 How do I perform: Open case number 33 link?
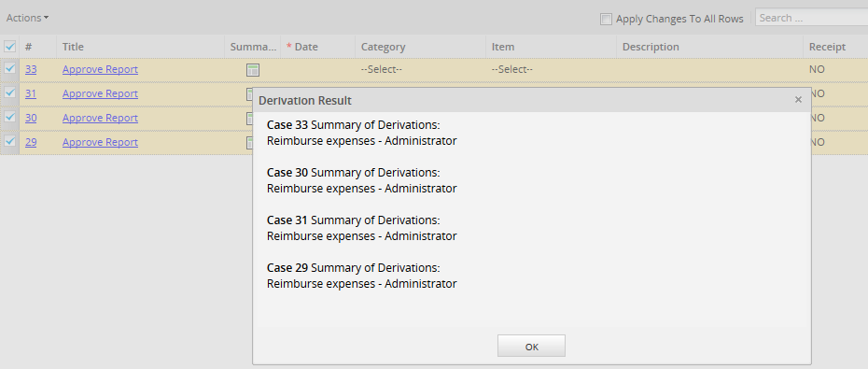tap(31, 69)
